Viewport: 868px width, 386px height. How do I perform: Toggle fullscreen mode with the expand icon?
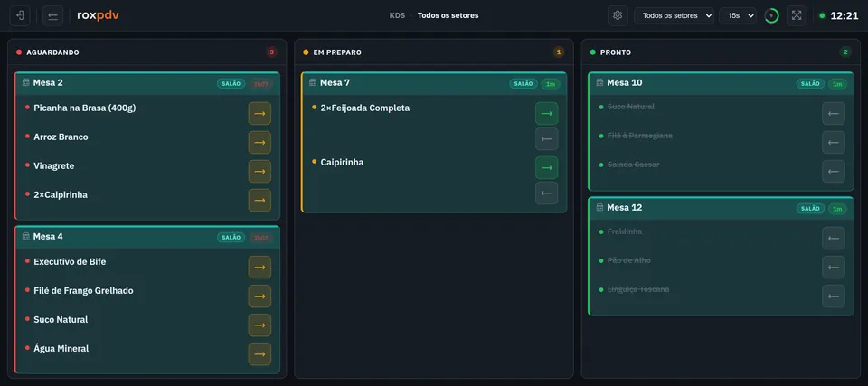797,15
